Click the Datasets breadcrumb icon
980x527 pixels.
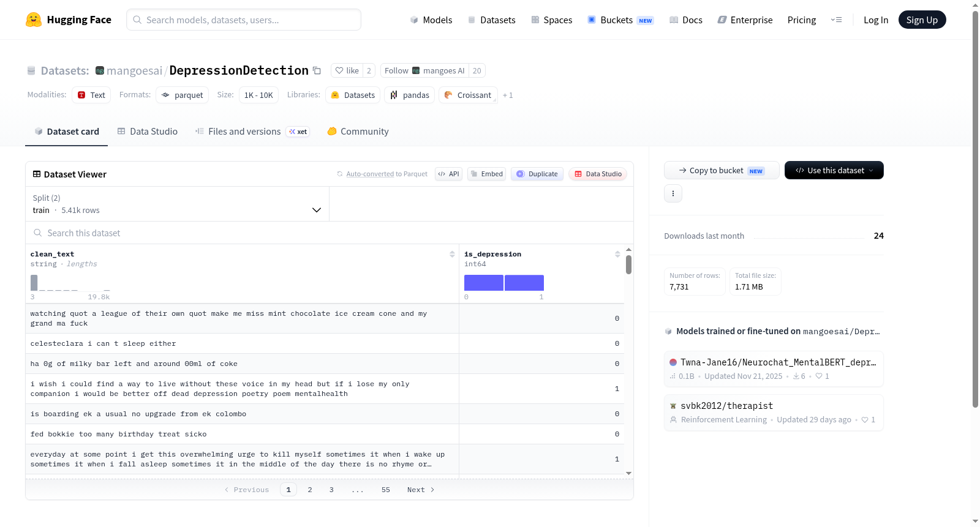click(x=31, y=70)
